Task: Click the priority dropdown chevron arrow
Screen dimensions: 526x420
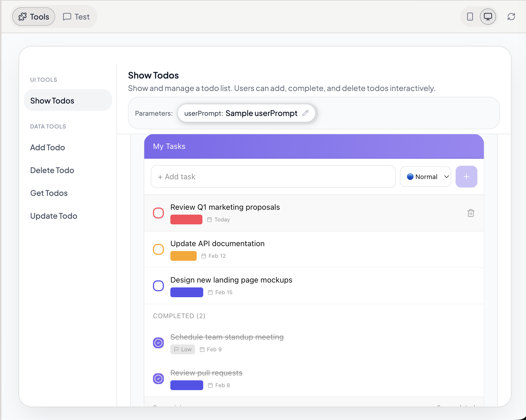Action: pyautogui.click(x=446, y=177)
